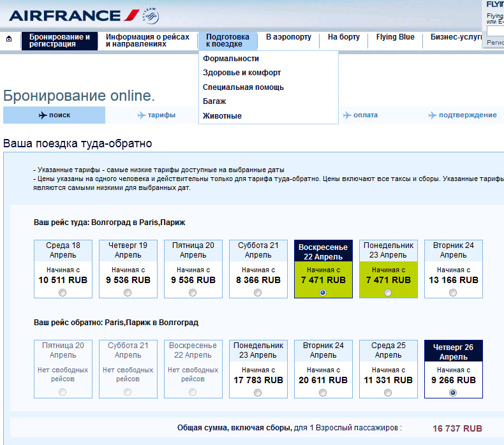Viewport: 504px width, 445px height.
Task: Select return Вторник 24 Апрель radio button
Action: point(323,393)
